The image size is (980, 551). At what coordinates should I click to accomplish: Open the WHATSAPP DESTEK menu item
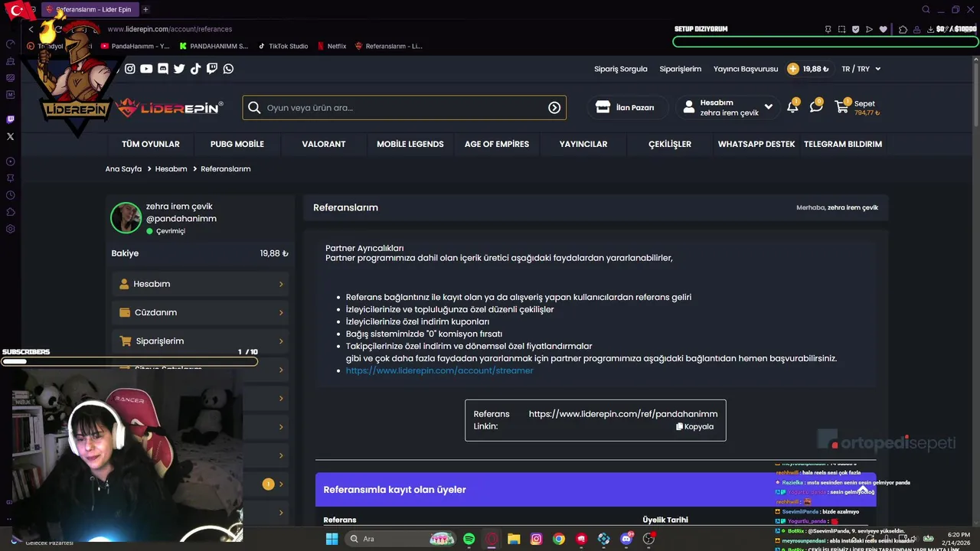click(756, 144)
